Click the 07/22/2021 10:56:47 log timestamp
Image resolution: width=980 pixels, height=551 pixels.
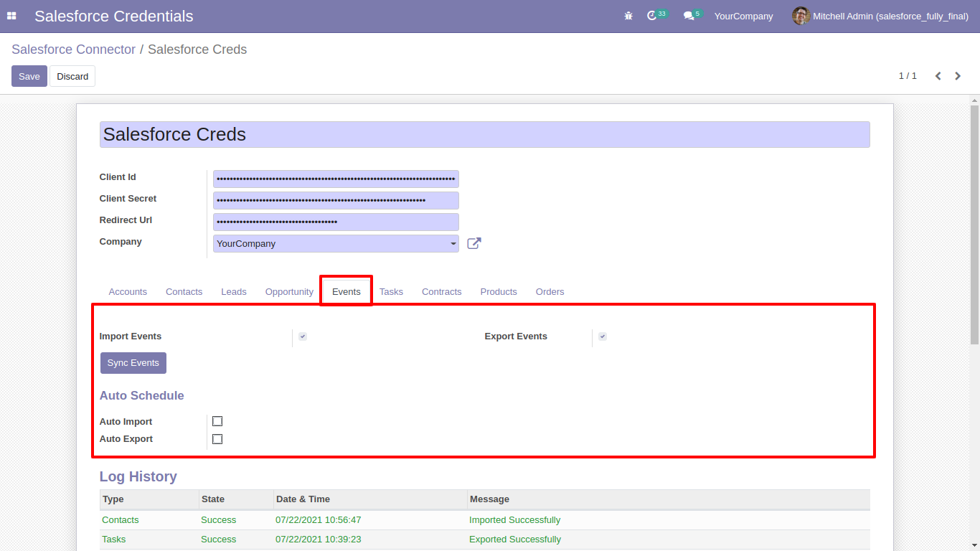[x=319, y=520]
